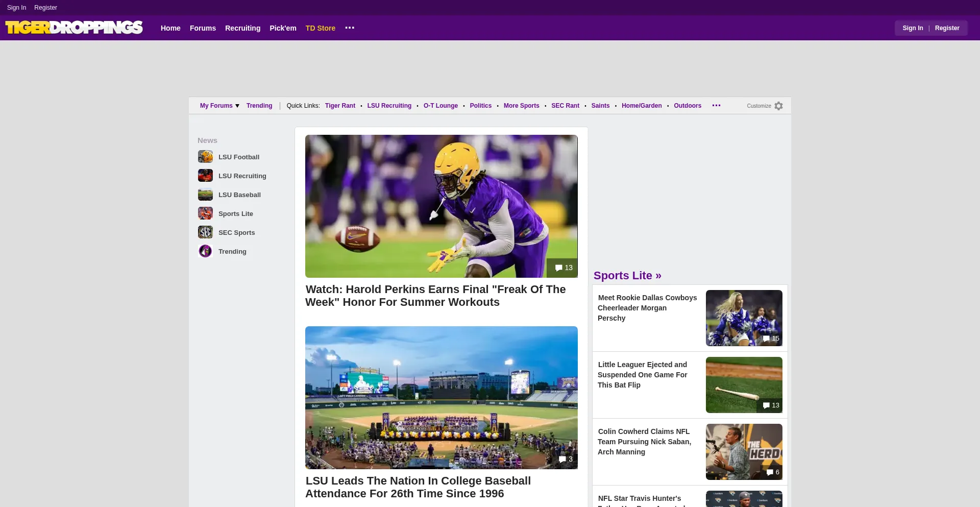The height and width of the screenshot is (507, 980).
Task: Click the SEC Sports logo icon
Action: pyautogui.click(x=205, y=232)
